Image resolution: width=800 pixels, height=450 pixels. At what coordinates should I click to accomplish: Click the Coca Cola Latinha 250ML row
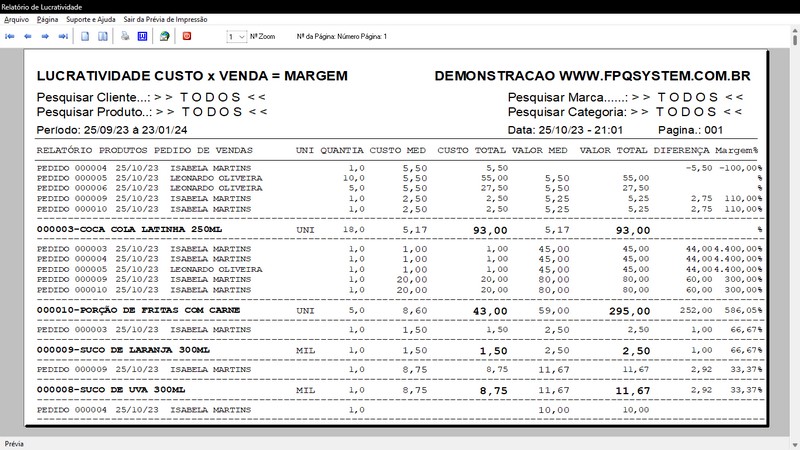(399, 230)
